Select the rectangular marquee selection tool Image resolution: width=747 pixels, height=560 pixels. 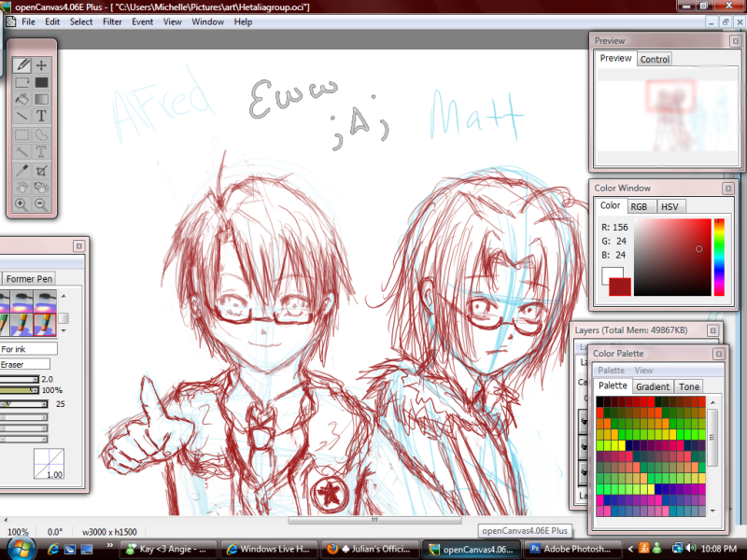[x=21, y=134]
